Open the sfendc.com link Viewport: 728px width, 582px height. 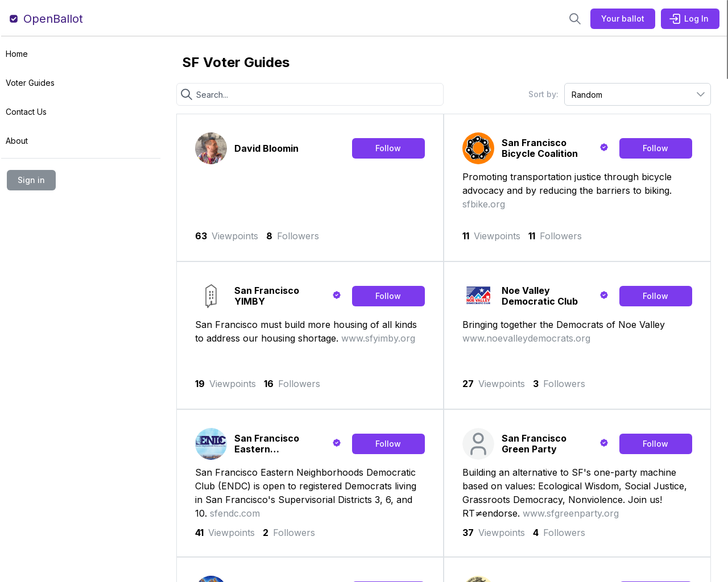click(x=235, y=513)
